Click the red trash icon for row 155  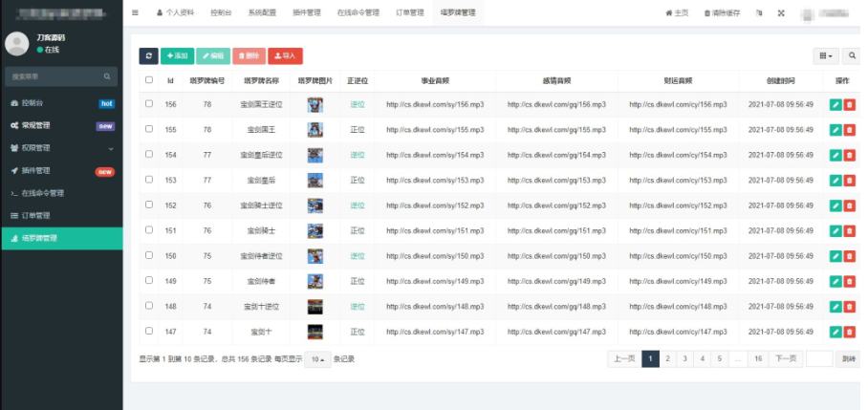[850, 129]
